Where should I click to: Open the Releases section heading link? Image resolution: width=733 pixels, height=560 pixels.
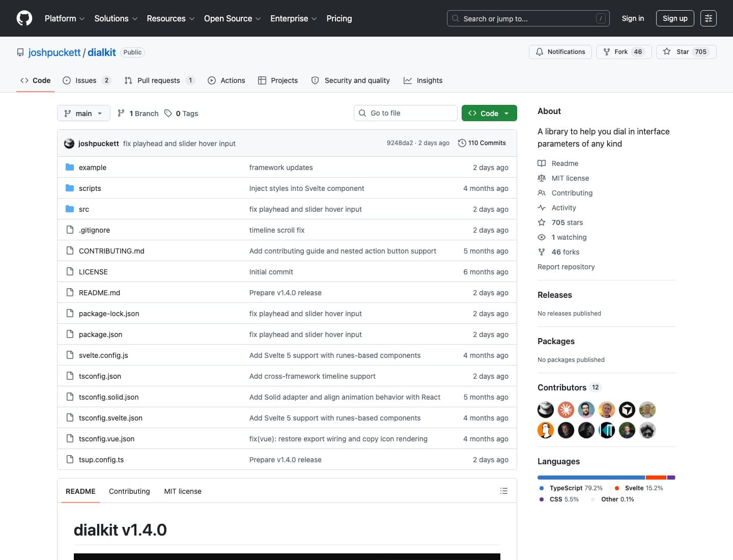tap(555, 295)
